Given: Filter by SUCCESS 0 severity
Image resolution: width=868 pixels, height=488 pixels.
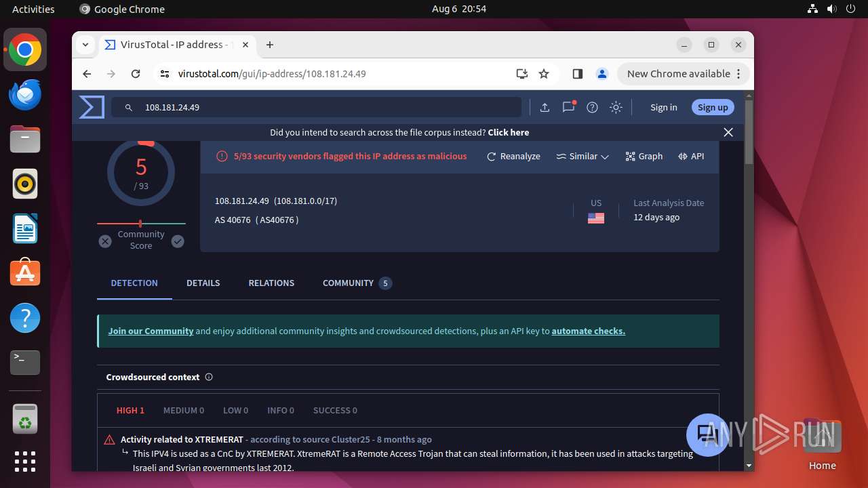Looking at the screenshot, I should click(x=335, y=410).
